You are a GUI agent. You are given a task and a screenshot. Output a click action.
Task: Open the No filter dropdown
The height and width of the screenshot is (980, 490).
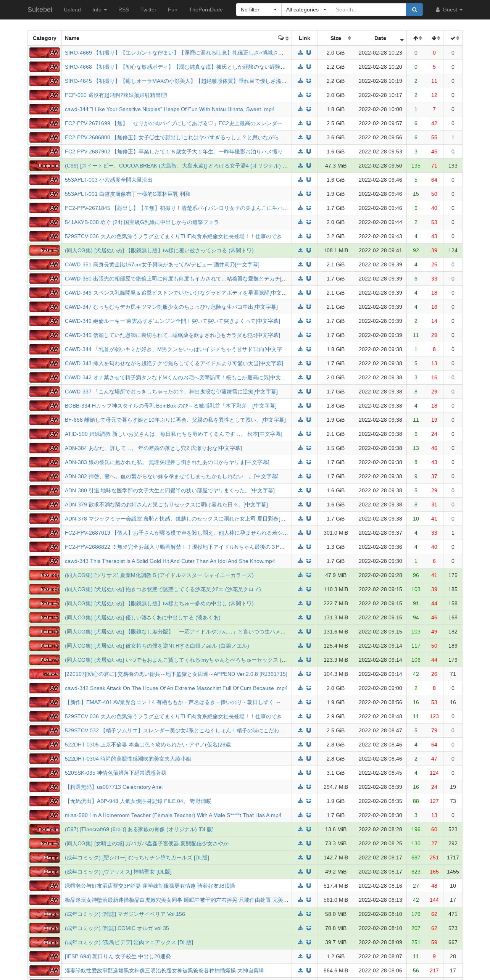(x=259, y=10)
